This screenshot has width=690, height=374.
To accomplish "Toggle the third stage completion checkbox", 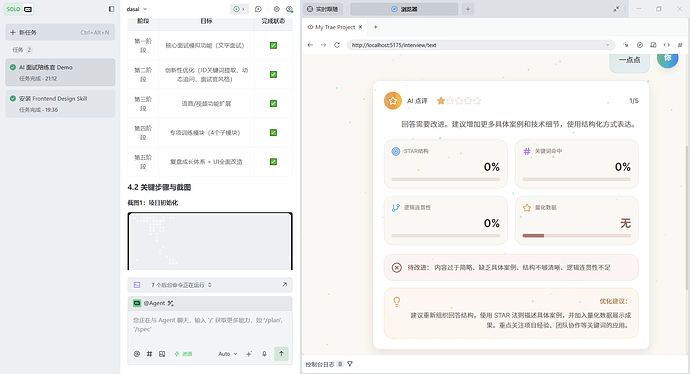I will tap(273, 103).
